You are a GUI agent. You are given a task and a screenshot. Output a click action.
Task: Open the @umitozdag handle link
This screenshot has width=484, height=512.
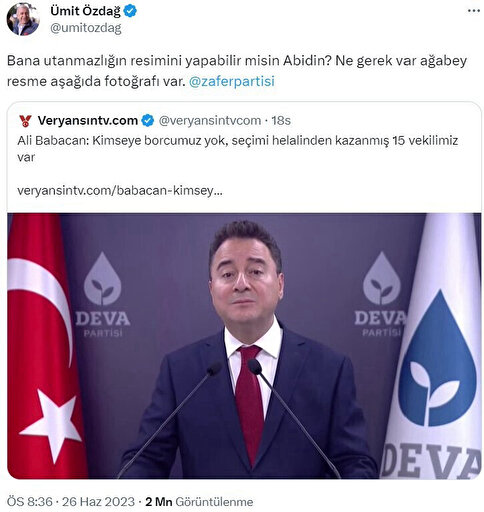[x=86, y=28]
